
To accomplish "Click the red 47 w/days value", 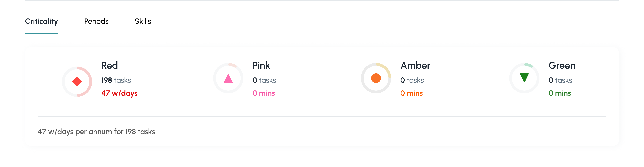I will [119, 93].
